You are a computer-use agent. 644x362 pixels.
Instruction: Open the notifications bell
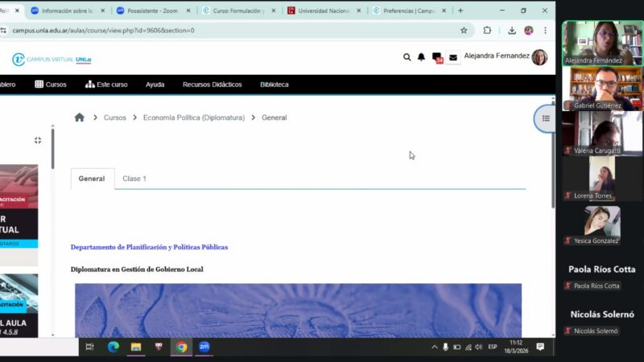(421, 57)
